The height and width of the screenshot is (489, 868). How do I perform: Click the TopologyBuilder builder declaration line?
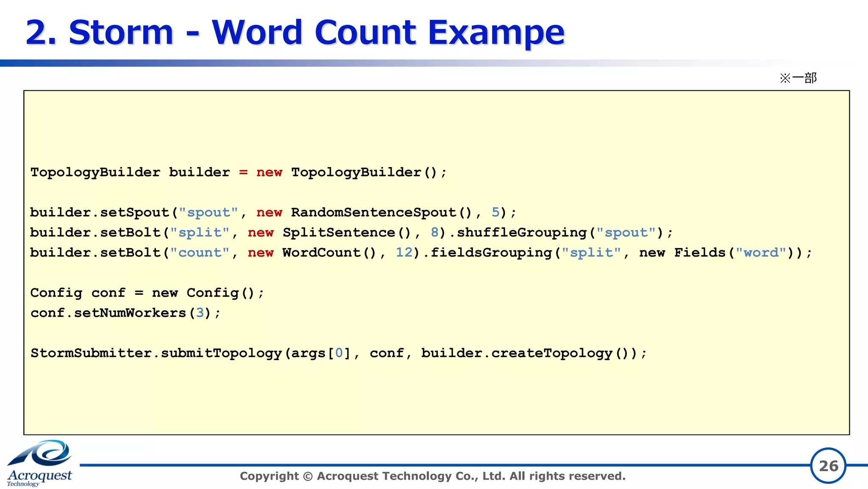tap(238, 172)
